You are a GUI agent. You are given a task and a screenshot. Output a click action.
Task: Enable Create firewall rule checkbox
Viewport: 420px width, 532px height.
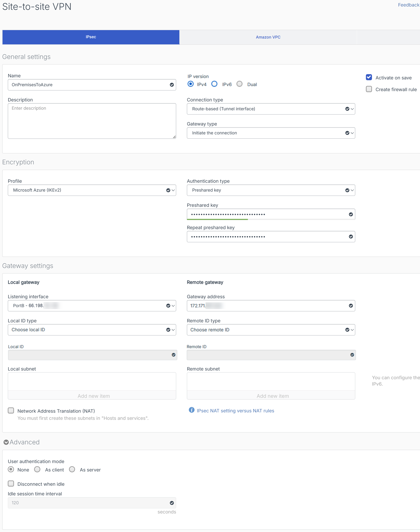pyautogui.click(x=369, y=89)
